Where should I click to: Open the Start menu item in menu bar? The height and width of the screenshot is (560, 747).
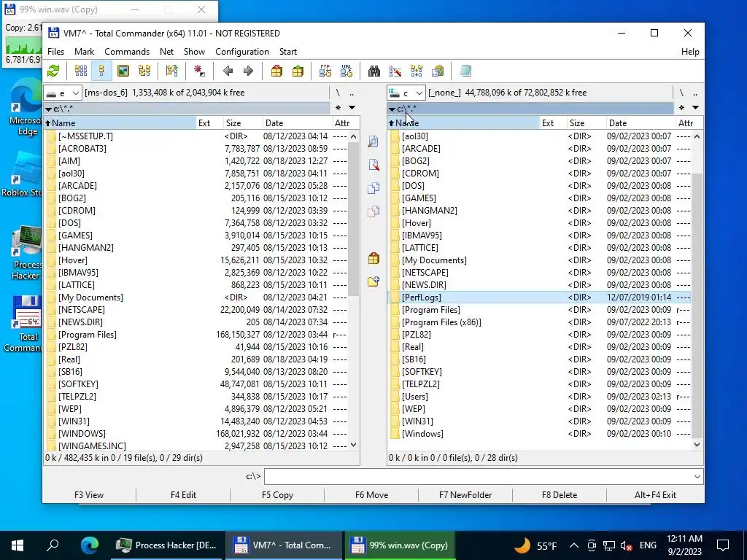coord(287,52)
